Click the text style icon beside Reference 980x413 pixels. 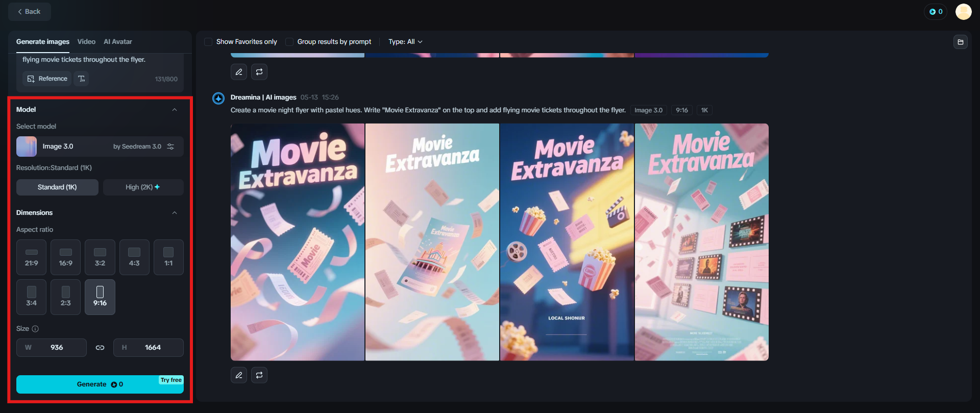point(82,79)
